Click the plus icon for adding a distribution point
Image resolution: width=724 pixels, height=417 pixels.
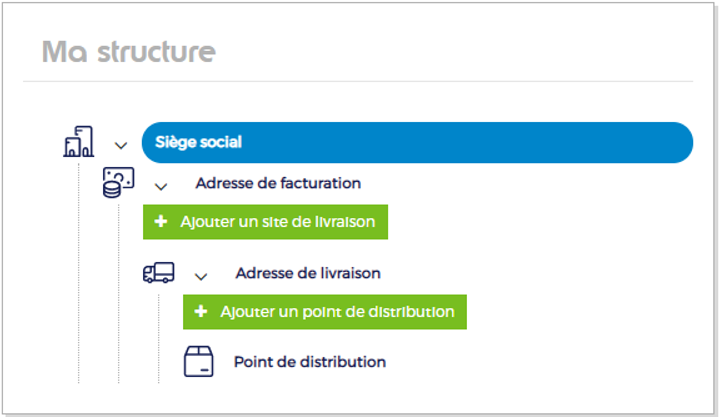(201, 311)
